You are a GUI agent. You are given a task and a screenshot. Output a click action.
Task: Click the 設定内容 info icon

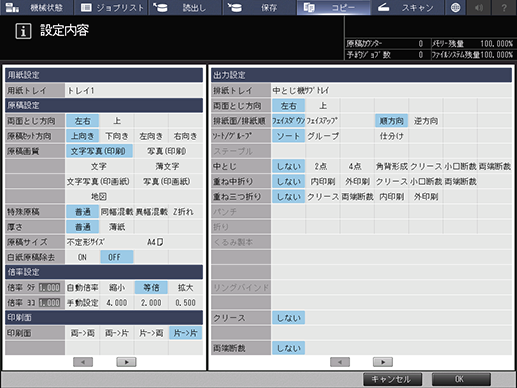point(23,31)
